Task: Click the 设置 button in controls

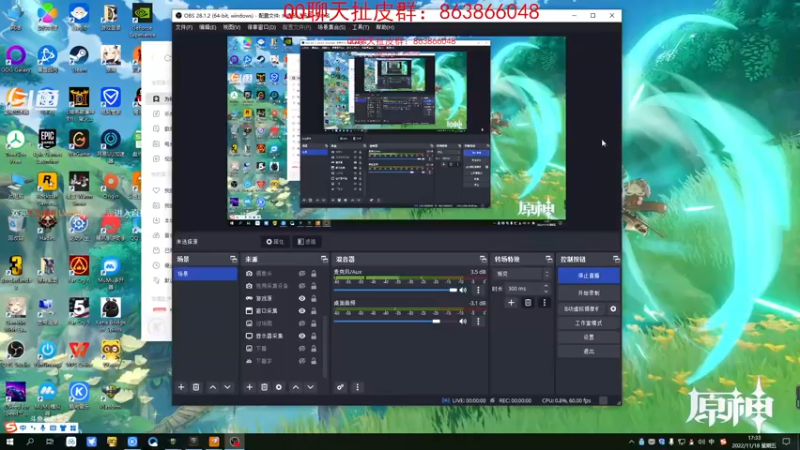Action: (589, 337)
